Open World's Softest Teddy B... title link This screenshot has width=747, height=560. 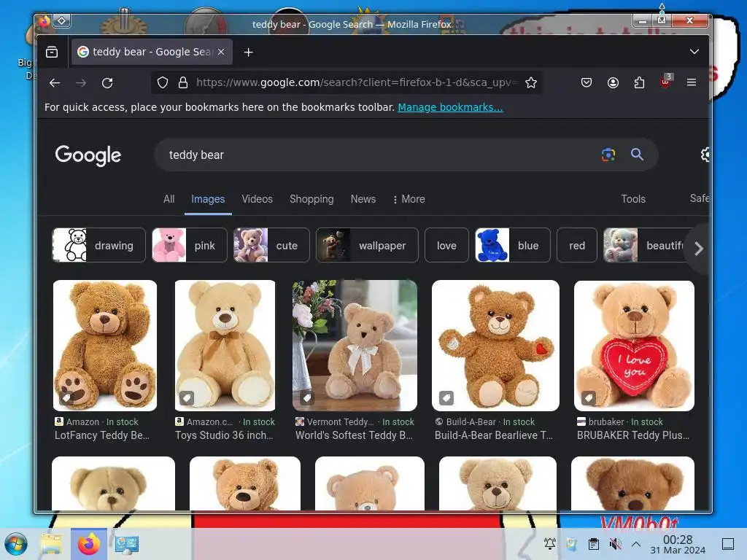pyautogui.click(x=354, y=435)
